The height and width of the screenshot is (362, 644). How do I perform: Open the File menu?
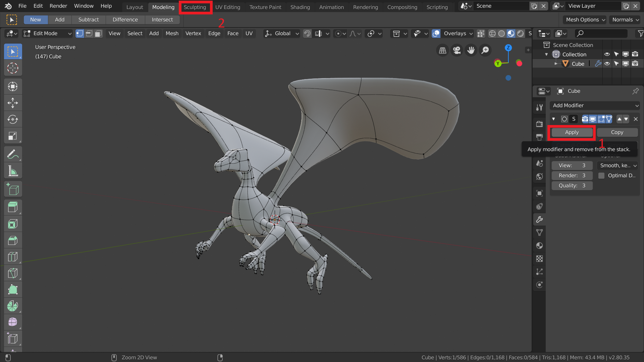[x=22, y=6]
